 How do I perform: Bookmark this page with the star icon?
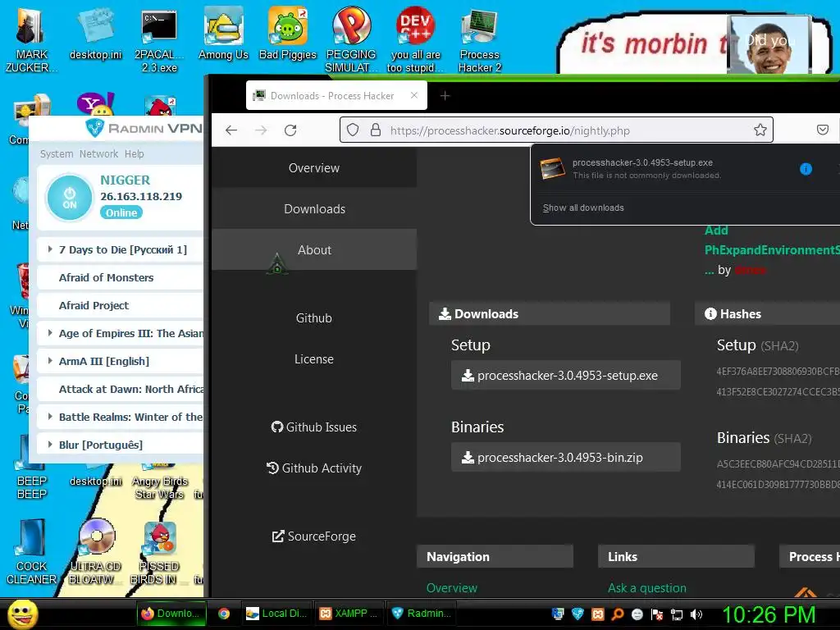(x=760, y=130)
